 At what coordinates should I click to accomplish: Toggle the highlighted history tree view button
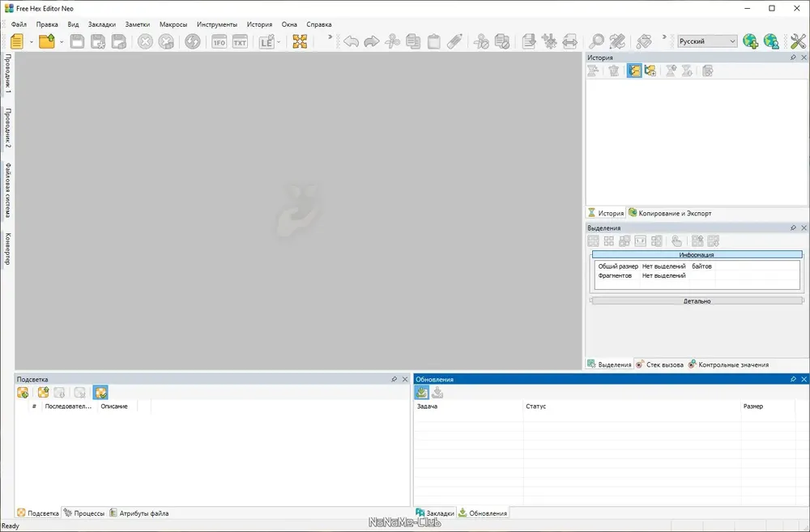(x=634, y=70)
